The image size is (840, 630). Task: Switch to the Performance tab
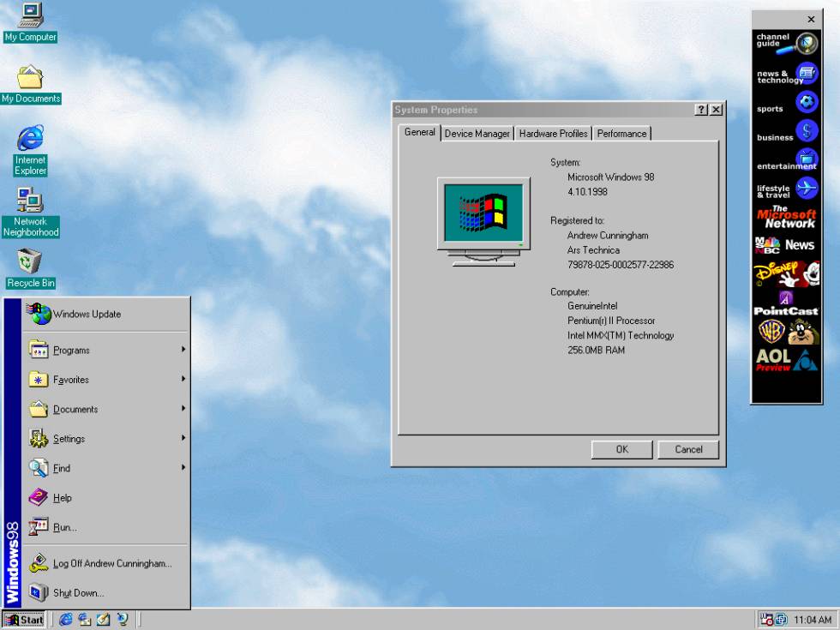pos(621,133)
